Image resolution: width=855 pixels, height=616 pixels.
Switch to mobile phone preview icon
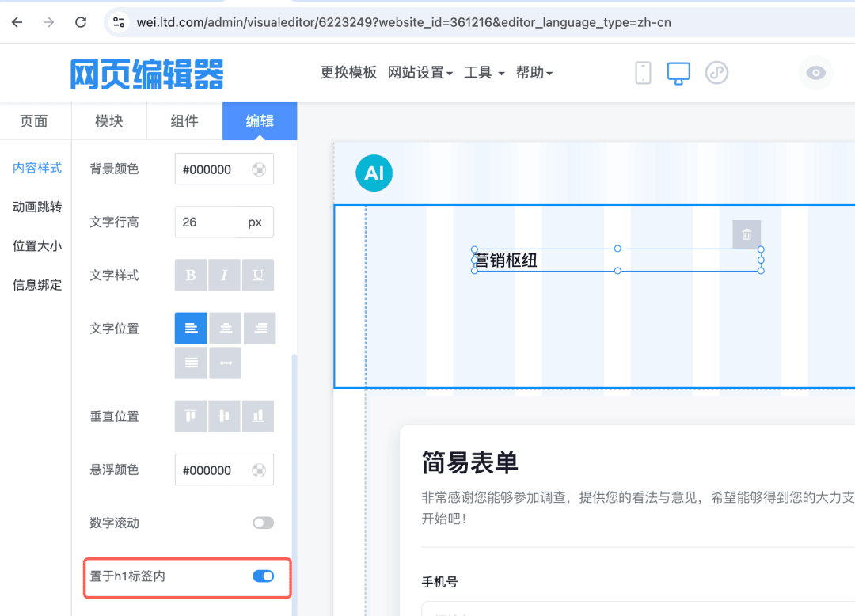[643, 73]
